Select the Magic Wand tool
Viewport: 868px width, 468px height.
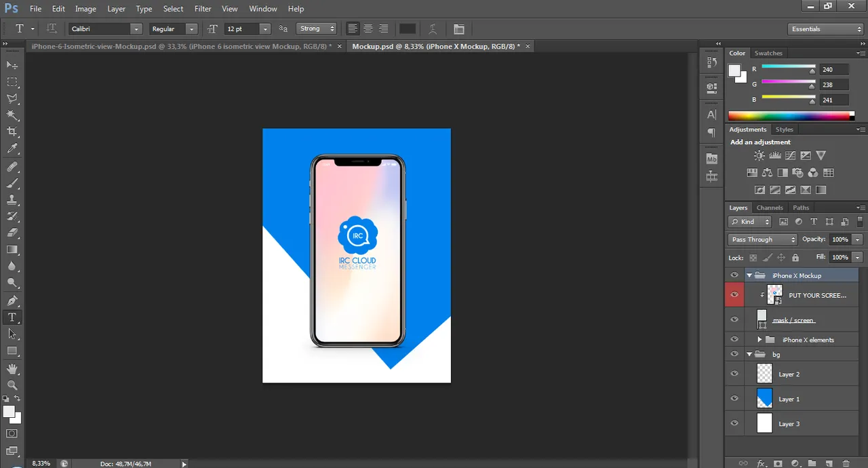pos(12,115)
